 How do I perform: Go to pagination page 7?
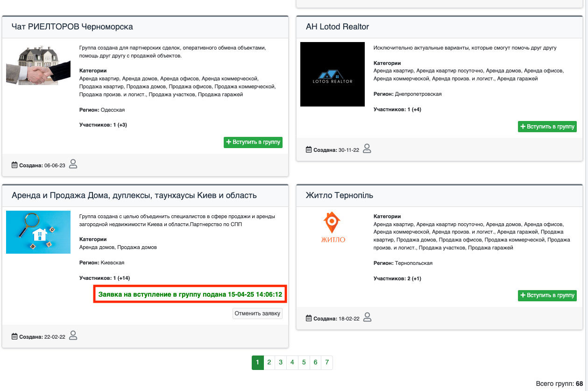[x=327, y=363]
